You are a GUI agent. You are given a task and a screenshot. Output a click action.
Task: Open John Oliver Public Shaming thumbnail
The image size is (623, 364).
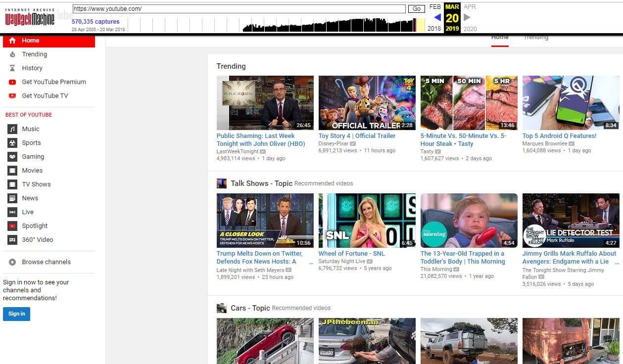265,103
